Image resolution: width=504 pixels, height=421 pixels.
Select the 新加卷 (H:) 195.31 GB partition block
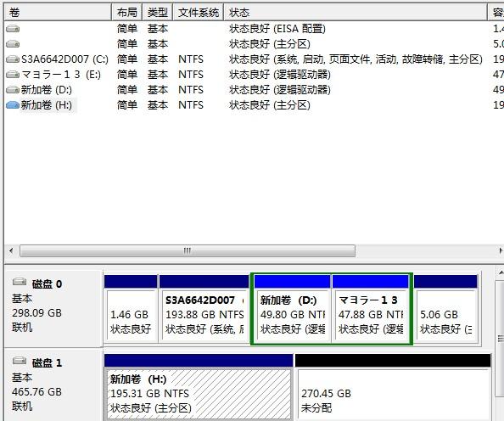click(x=199, y=387)
